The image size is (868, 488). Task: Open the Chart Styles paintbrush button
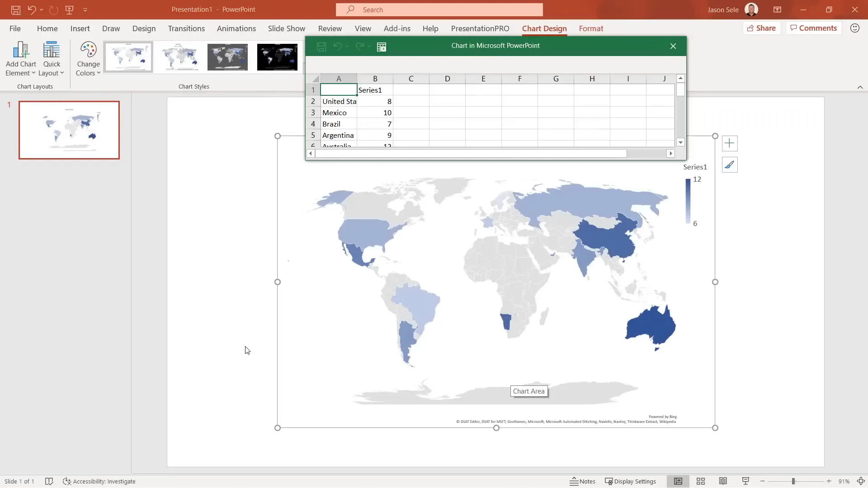tap(729, 165)
